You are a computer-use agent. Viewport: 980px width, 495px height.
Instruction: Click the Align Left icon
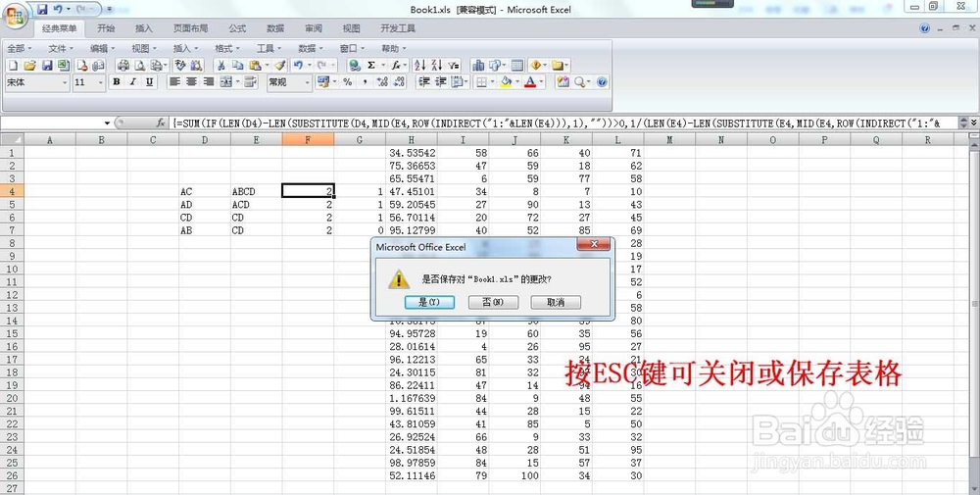[175, 82]
